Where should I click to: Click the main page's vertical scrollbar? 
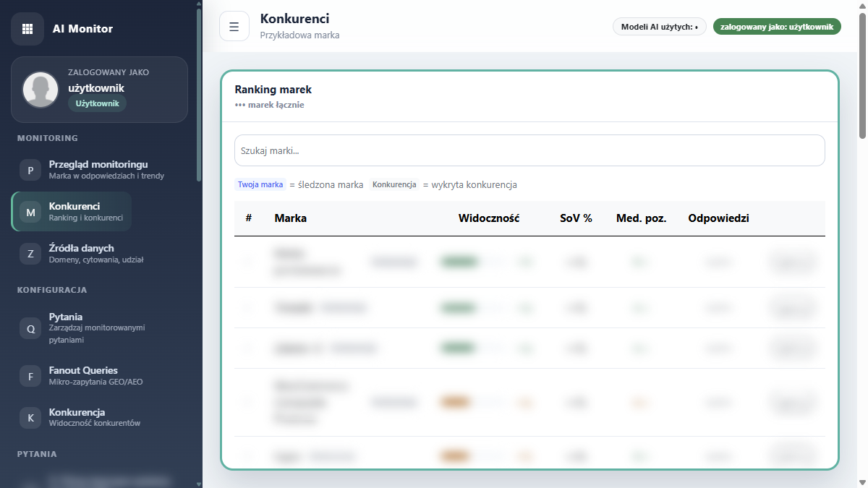tap(862, 76)
